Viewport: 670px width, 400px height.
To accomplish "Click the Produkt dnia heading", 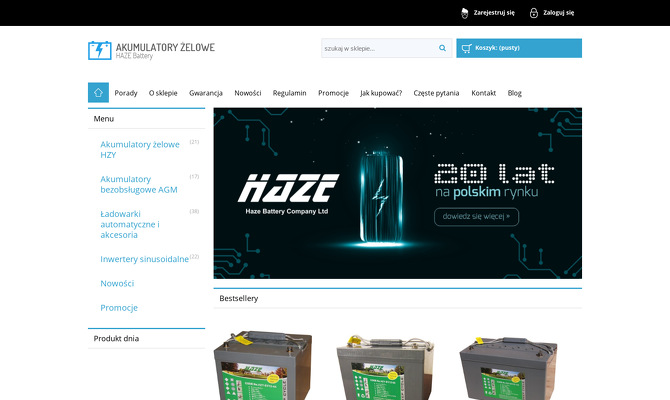I will [x=116, y=338].
